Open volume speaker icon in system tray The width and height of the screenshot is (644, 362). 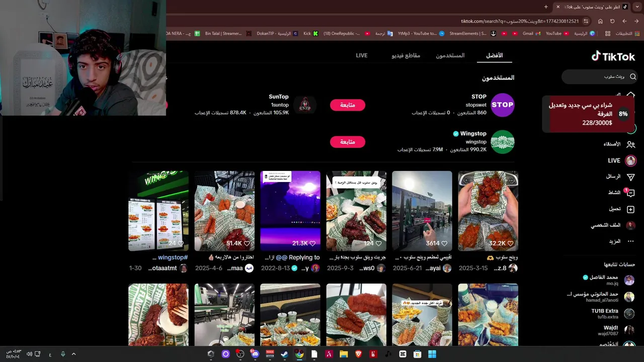pos(29,354)
